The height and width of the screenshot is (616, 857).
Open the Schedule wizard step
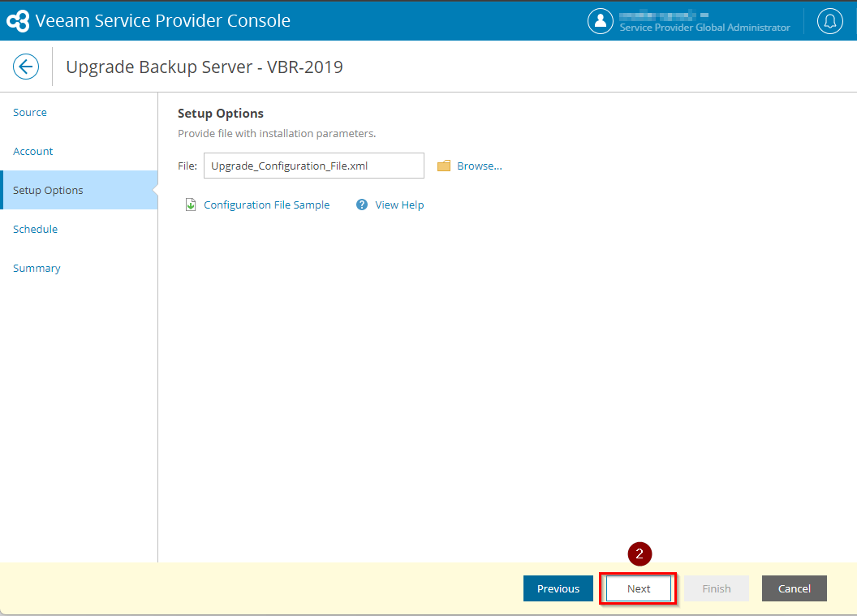tap(36, 229)
